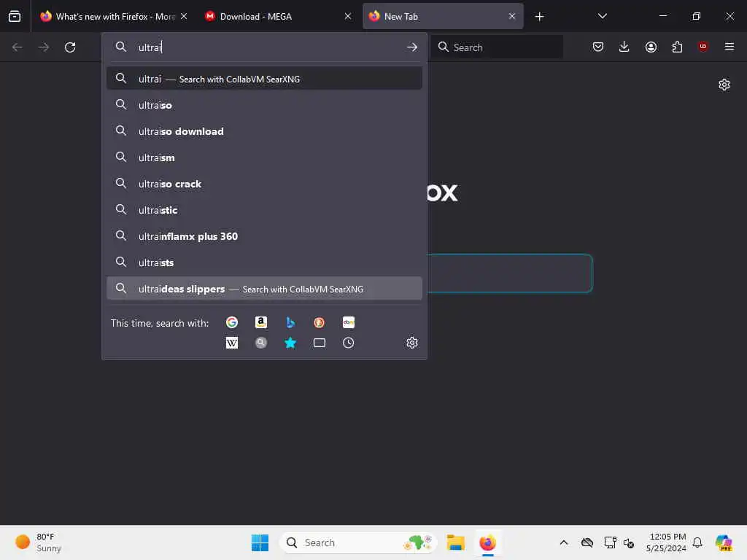Close the Download - MEGA tab
Screen dimensions: 747x560
[348, 16]
